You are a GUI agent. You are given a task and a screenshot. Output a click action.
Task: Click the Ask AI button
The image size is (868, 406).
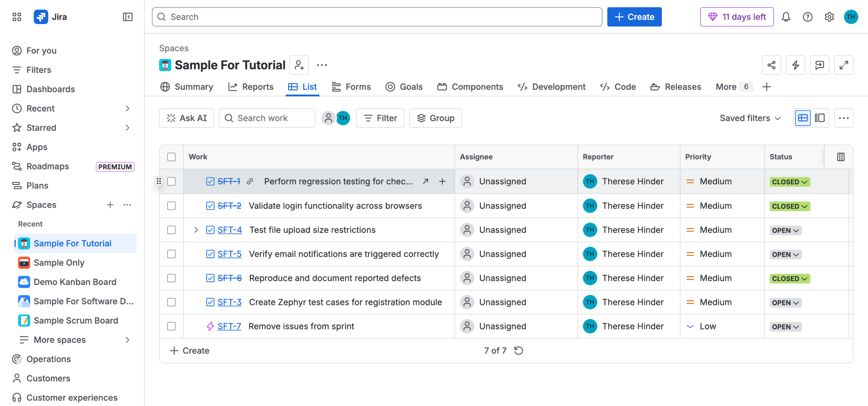click(x=186, y=118)
